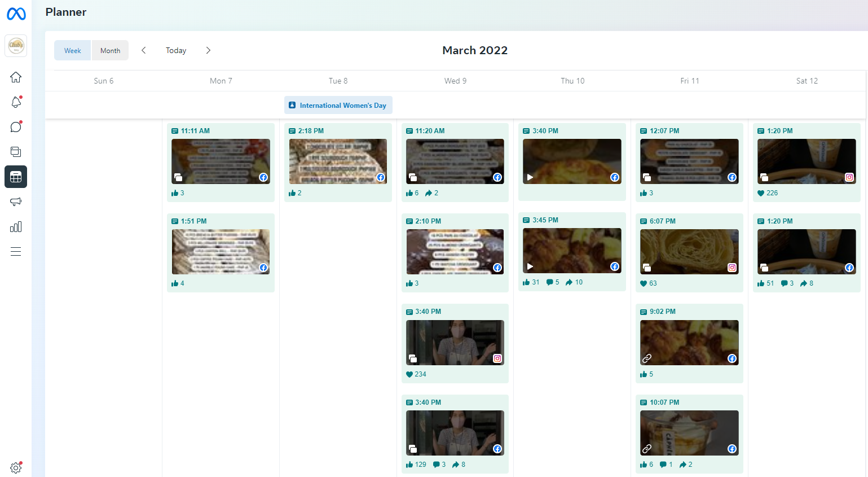
Task: Click Instagram badge on Friday 6:07 PM post
Action: pyautogui.click(x=732, y=268)
